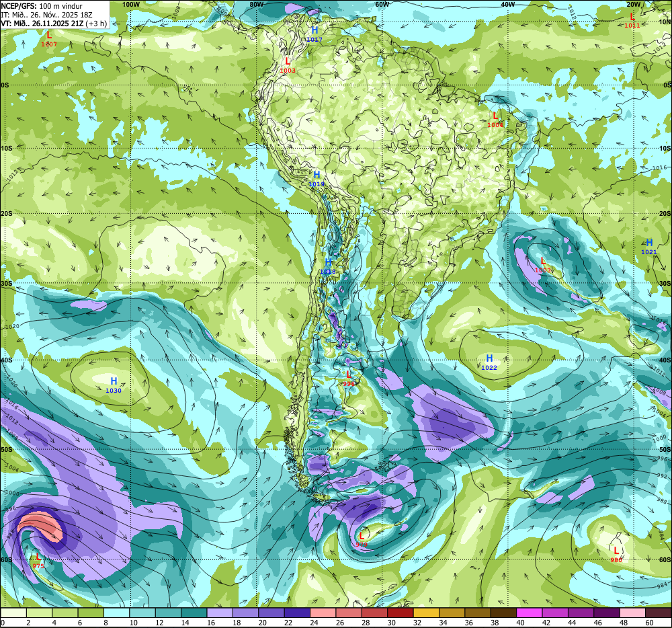Select the high pressure label H 1022
Viewport: 672px width, 628px height.
(x=489, y=362)
